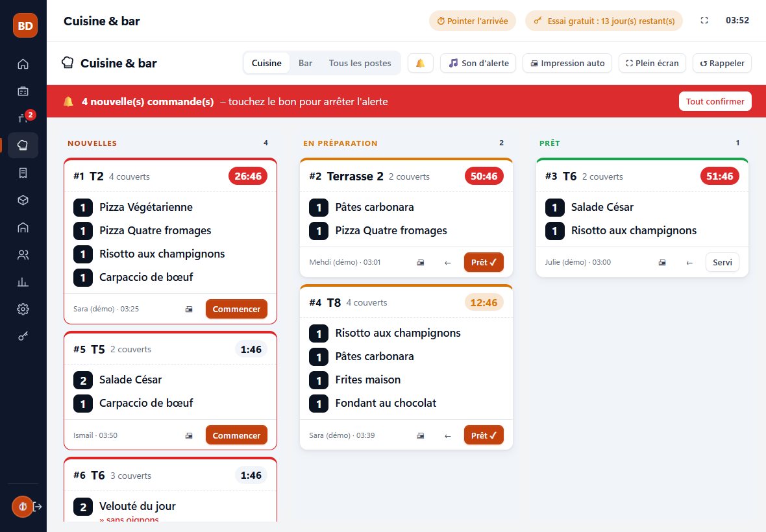Click the print icon on order #1
This screenshot has height=532, width=766.
click(189, 309)
